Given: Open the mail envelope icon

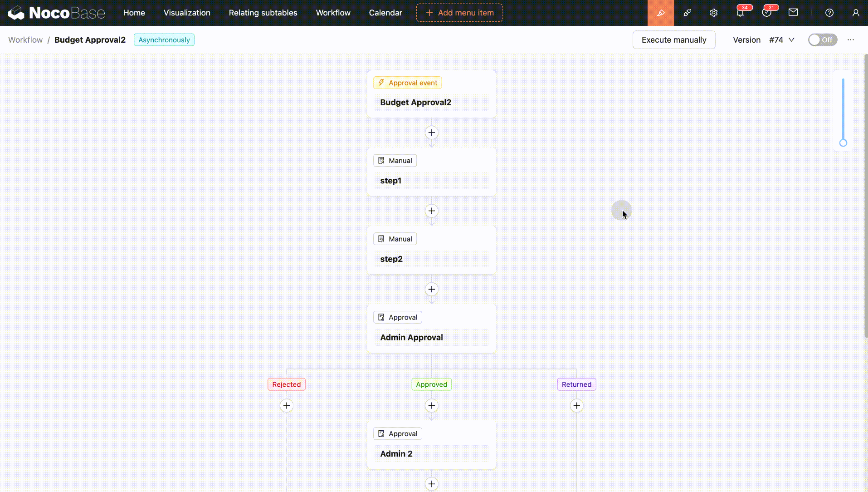Looking at the screenshot, I should pyautogui.click(x=793, y=13).
